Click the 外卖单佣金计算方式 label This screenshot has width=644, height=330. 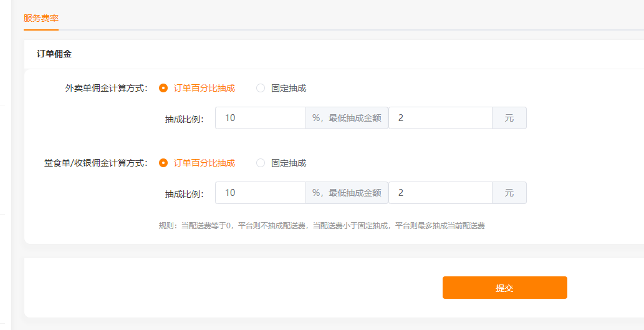click(x=107, y=88)
